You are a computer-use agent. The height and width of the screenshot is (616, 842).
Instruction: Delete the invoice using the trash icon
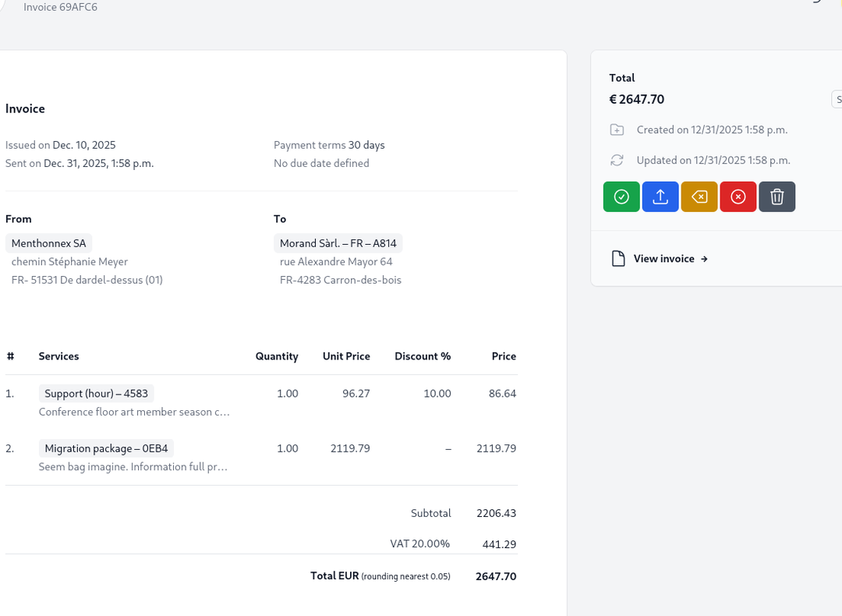[x=777, y=196]
